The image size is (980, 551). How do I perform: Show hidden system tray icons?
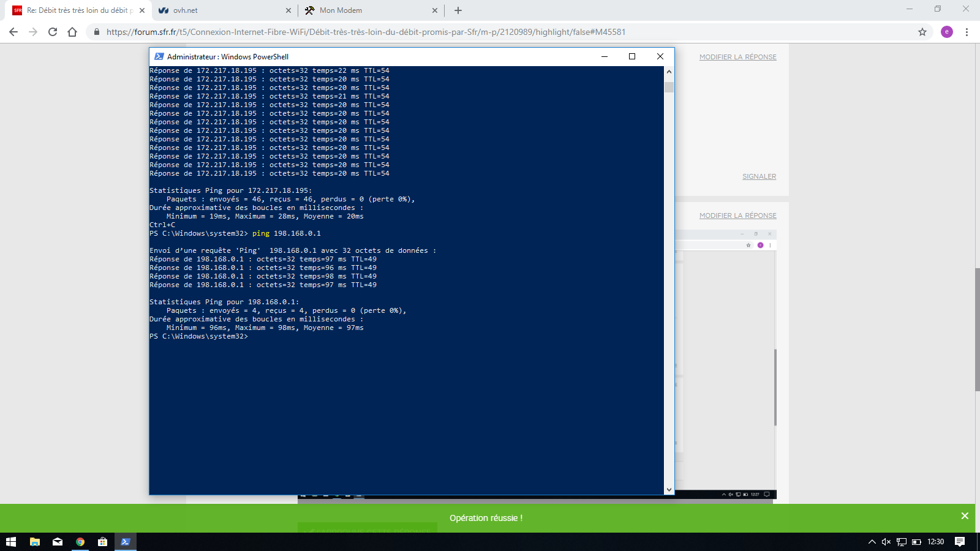872,542
